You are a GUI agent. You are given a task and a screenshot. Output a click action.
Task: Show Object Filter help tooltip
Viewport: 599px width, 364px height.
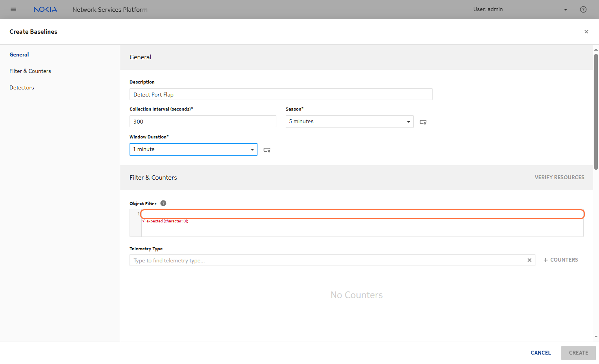163,203
